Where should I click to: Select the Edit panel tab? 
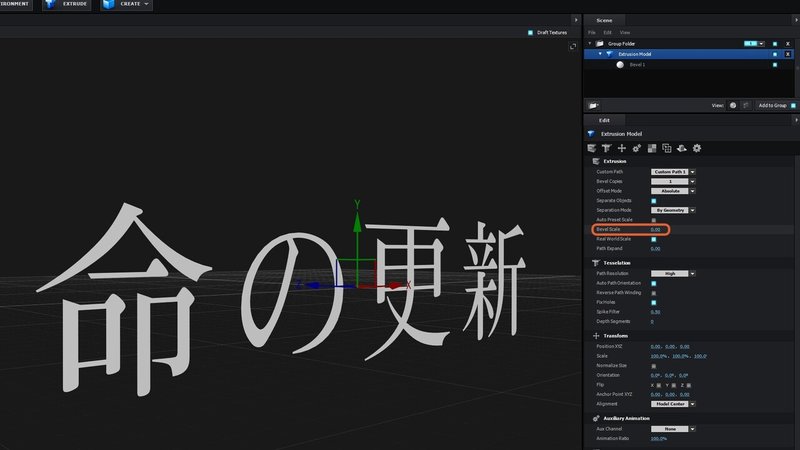coord(604,120)
